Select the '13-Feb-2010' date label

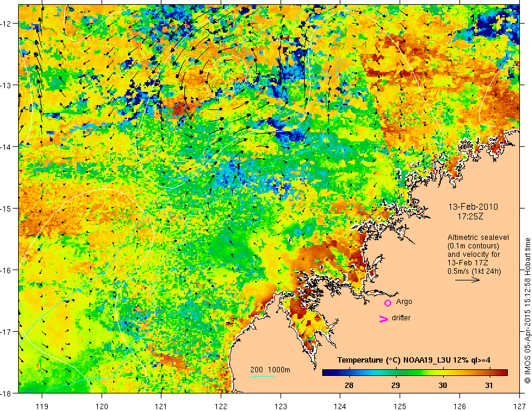coord(473,207)
